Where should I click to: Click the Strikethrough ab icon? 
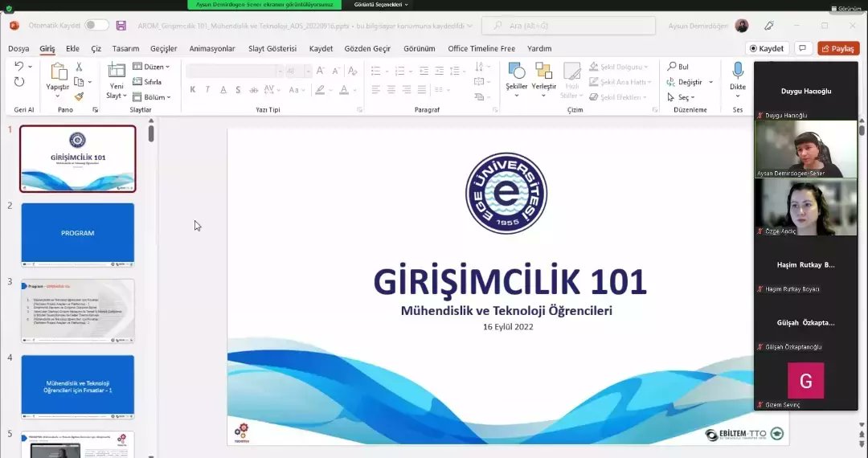click(253, 90)
